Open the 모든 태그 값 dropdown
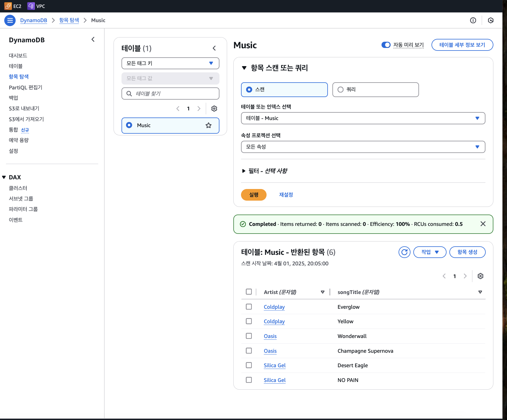 pyautogui.click(x=170, y=78)
